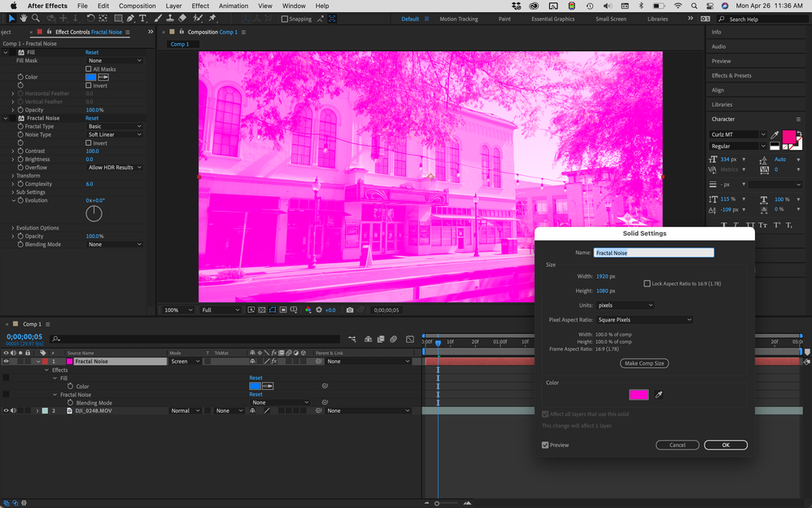Select the Type tool in toolbar
Viewport: 812px width, 508px height.
tap(143, 18)
